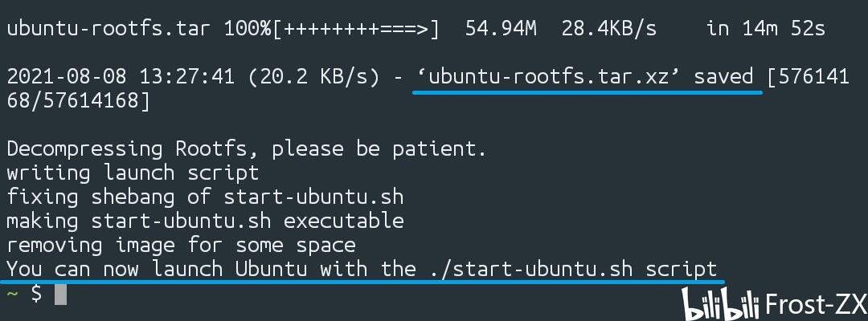Click ./start-ubuntu.sh in the final underlined line
The height and width of the screenshot is (321, 868).
pyautogui.click(x=530, y=269)
